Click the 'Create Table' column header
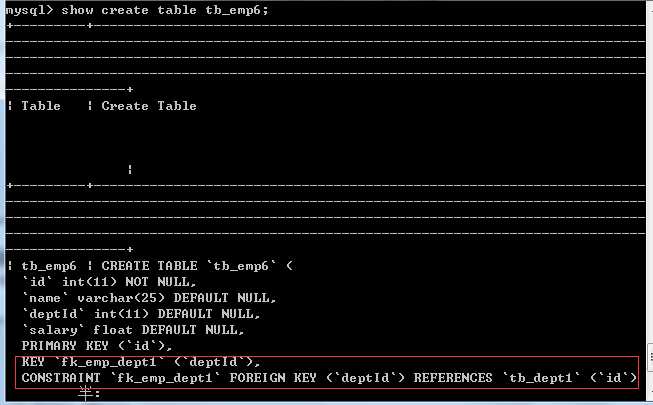 coord(149,106)
